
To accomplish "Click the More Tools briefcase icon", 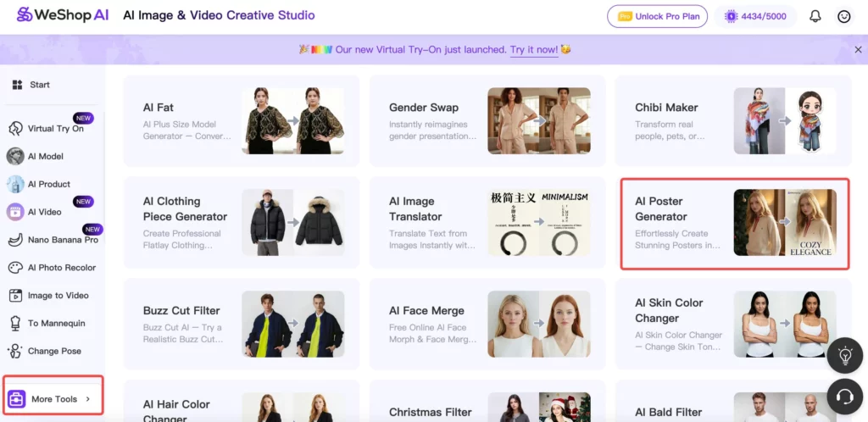I will pyautogui.click(x=17, y=399).
